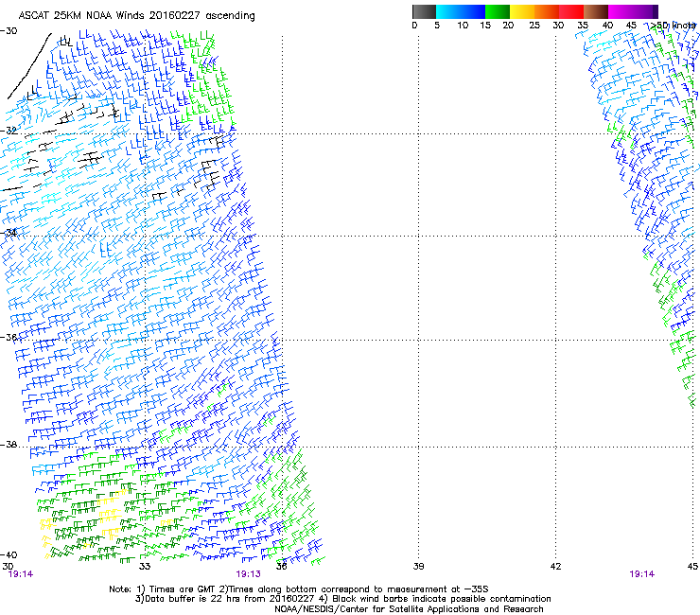Click the note 'Black wind barbs indicate possible contamination'

point(442,599)
